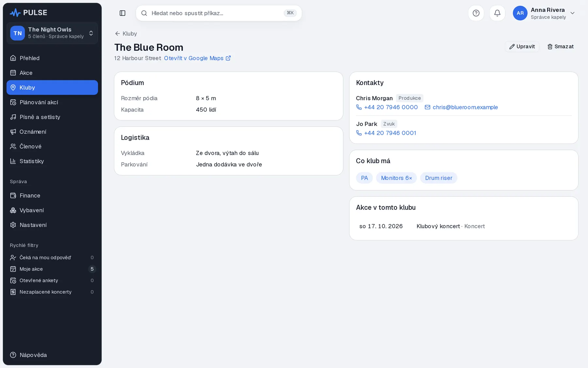The image size is (588, 368).
Task: Go back via the Kluby arrow icon
Action: pos(117,34)
